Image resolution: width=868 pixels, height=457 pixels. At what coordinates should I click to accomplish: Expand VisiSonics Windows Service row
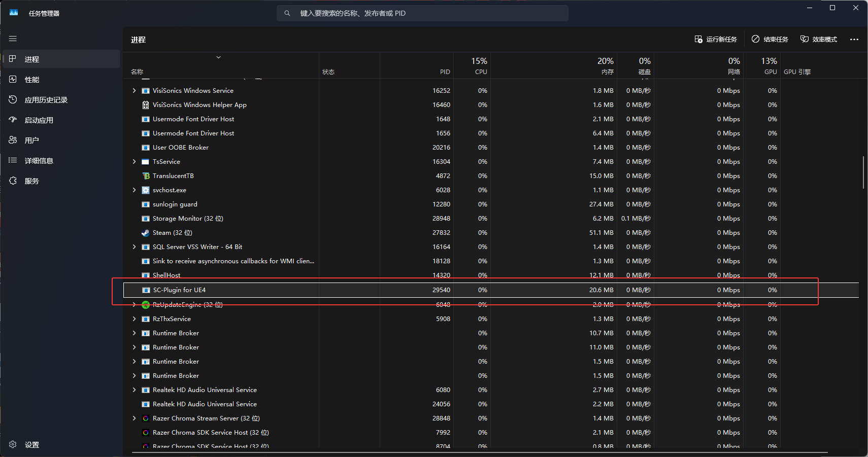pos(134,91)
